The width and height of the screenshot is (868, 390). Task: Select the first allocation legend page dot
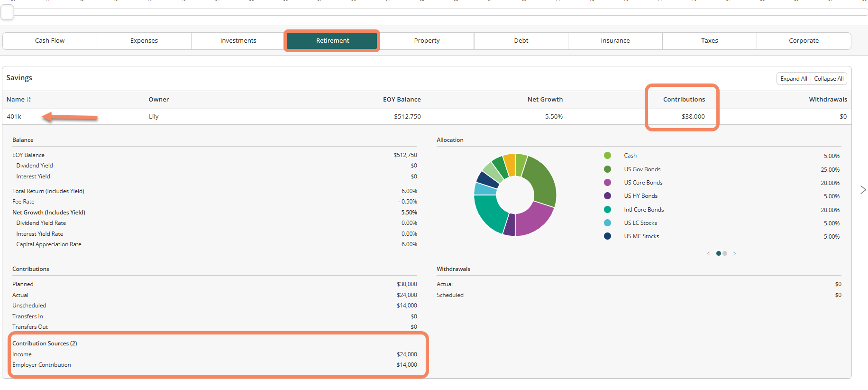pyautogui.click(x=719, y=253)
